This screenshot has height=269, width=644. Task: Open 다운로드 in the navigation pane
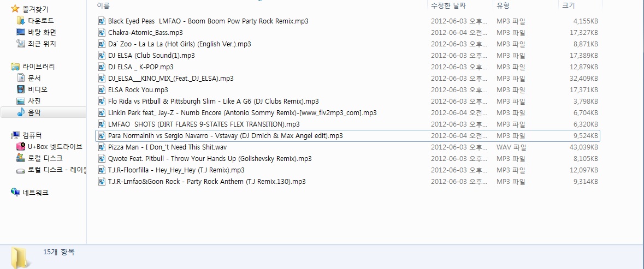(x=40, y=21)
